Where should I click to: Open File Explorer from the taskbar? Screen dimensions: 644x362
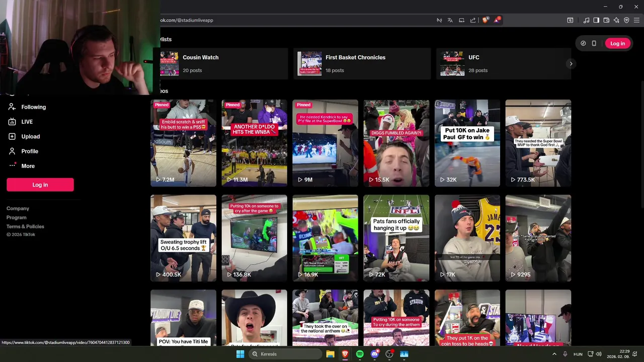tap(330, 354)
